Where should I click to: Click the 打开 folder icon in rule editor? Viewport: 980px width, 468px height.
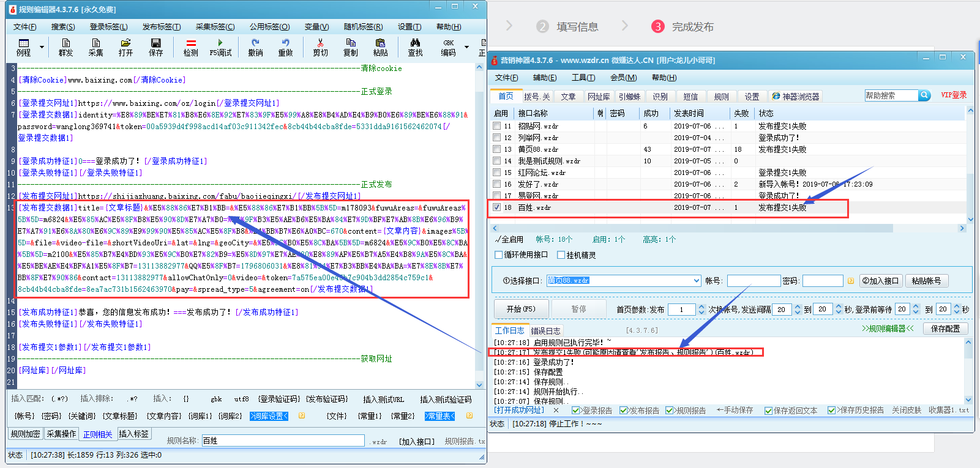126,47
